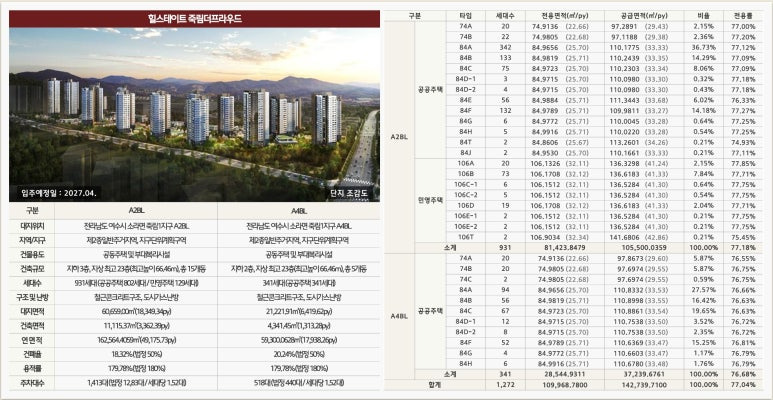Open the aerial complex rendering image
This screenshot has height=400, width=773.
pos(194,114)
